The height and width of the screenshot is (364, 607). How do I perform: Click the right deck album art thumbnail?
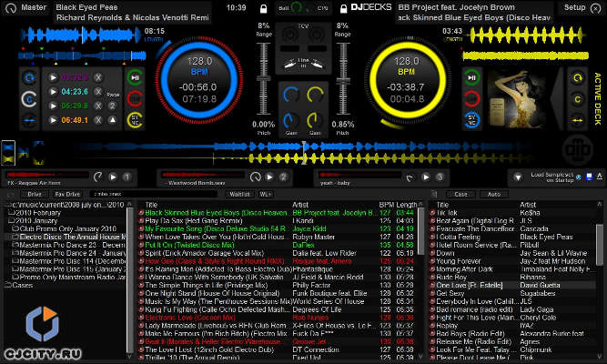tap(518, 98)
